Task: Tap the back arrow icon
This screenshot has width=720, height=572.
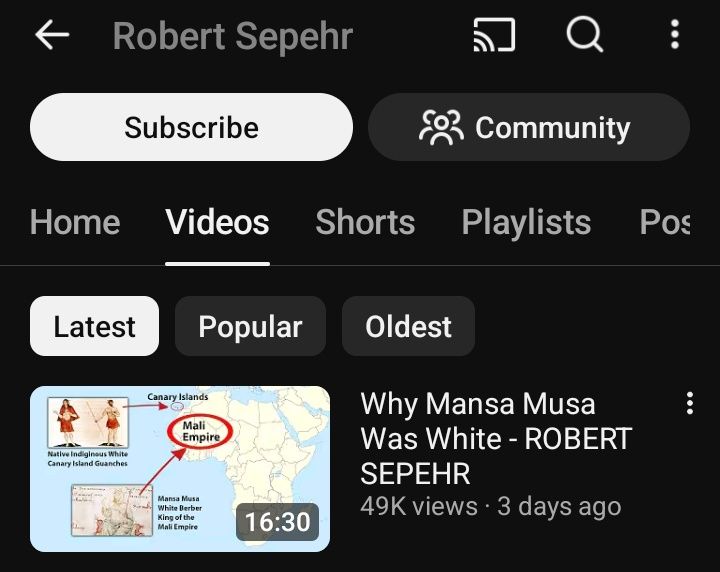Action: pyautogui.click(x=52, y=34)
